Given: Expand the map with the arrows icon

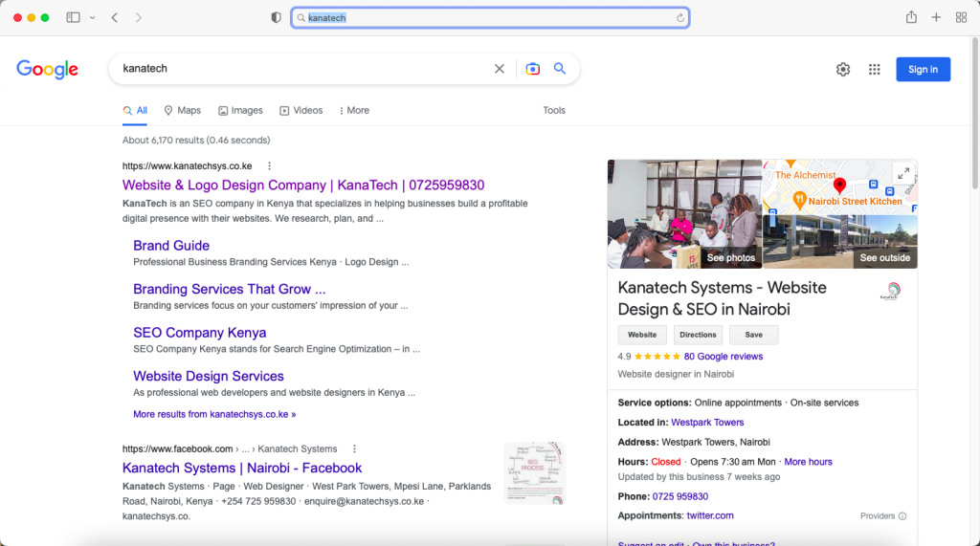Looking at the screenshot, I should coord(903,174).
